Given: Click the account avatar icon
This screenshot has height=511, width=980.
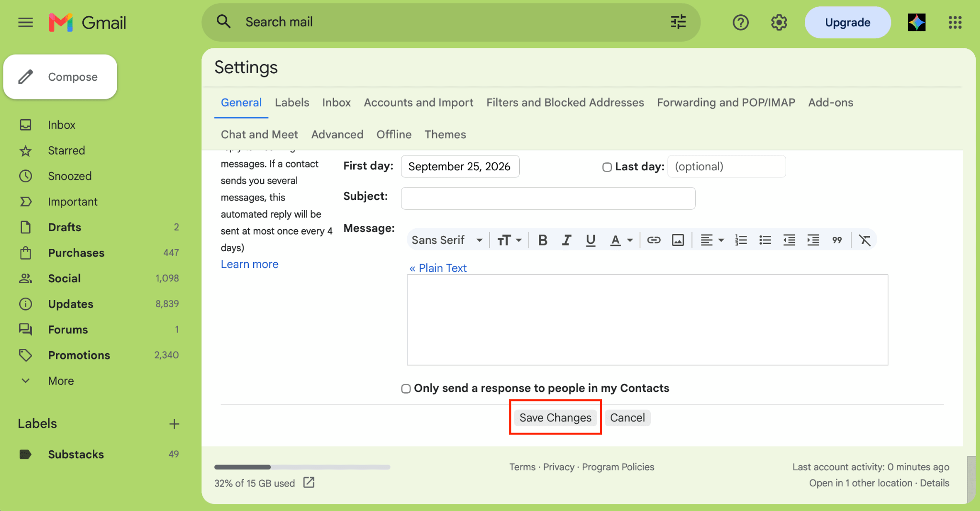Looking at the screenshot, I should click(916, 22).
